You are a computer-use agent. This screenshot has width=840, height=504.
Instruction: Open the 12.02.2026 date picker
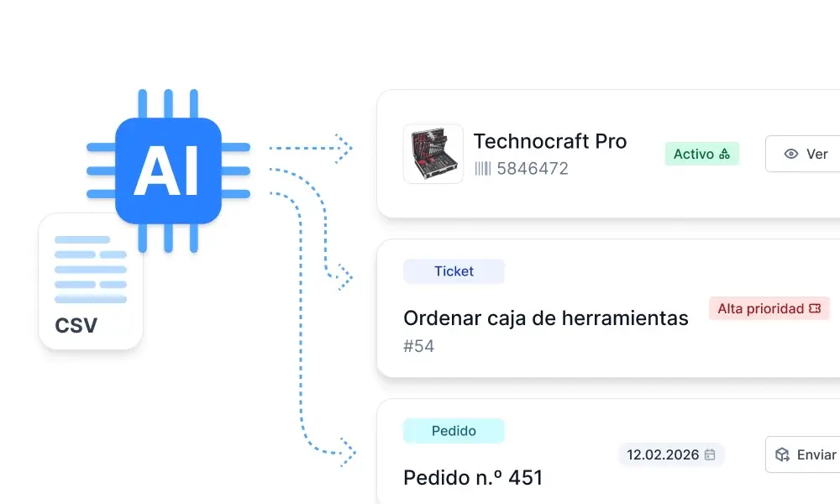click(671, 454)
